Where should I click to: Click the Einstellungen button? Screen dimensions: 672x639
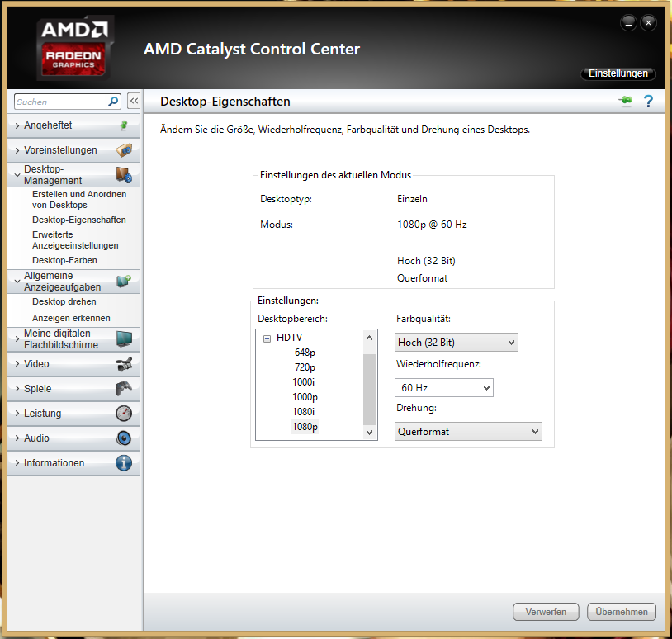[618, 73]
